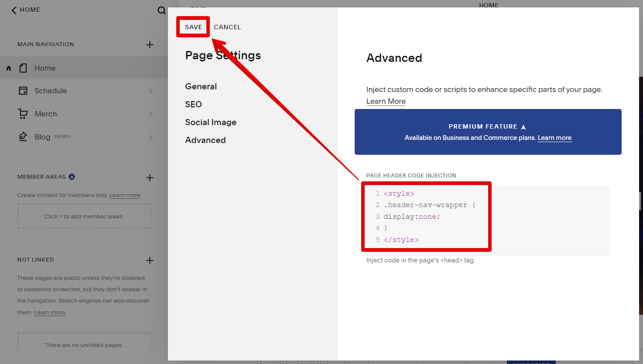643x364 pixels.
Task: Click the plus icon beside Not Linked
Action: coord(150,260)
